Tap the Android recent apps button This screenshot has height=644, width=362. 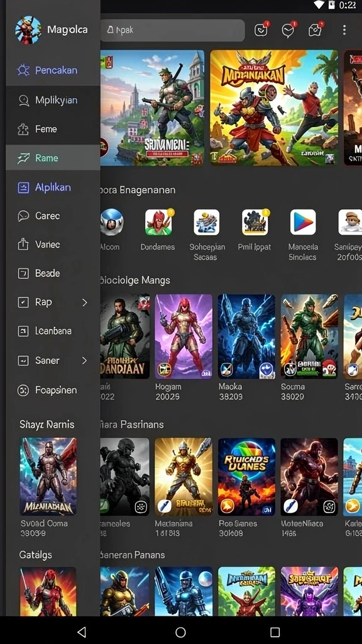point(275,631)
